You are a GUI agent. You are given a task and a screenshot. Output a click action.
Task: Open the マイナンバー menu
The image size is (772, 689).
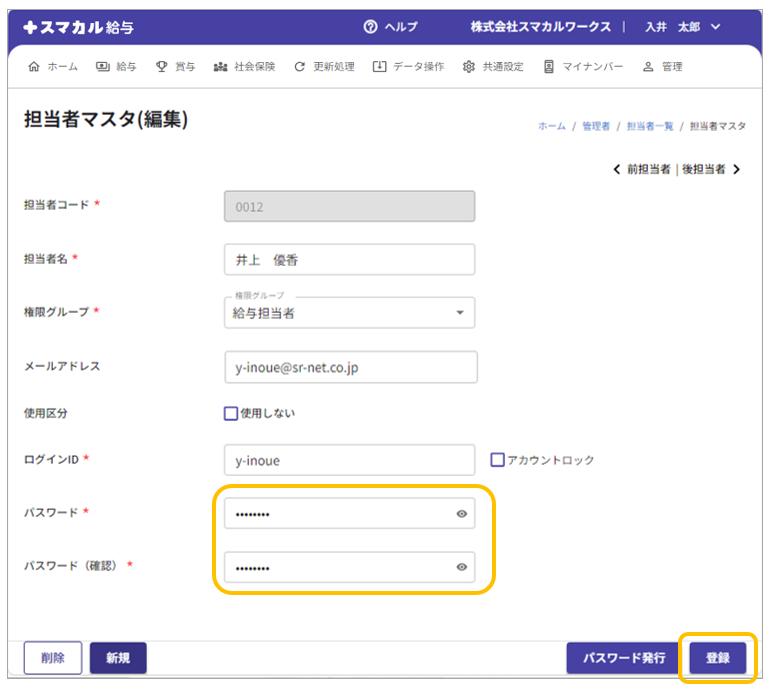(583, 67)
